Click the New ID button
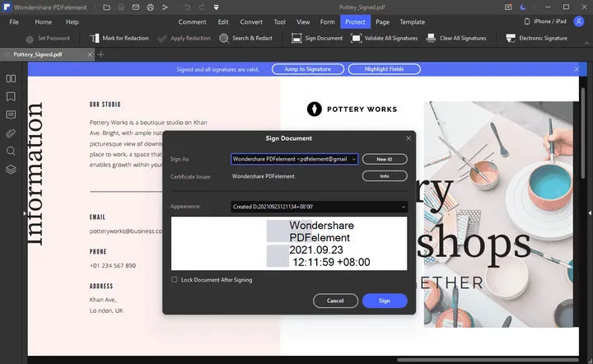Viewport: 593px width, 364px height. tap(385, 159)
